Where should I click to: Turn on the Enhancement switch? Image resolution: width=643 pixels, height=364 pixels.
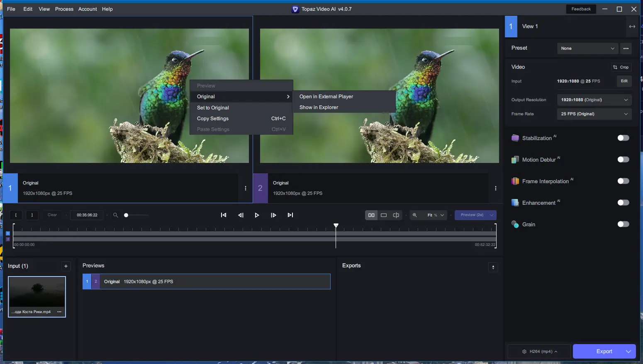tap(623, 203)
